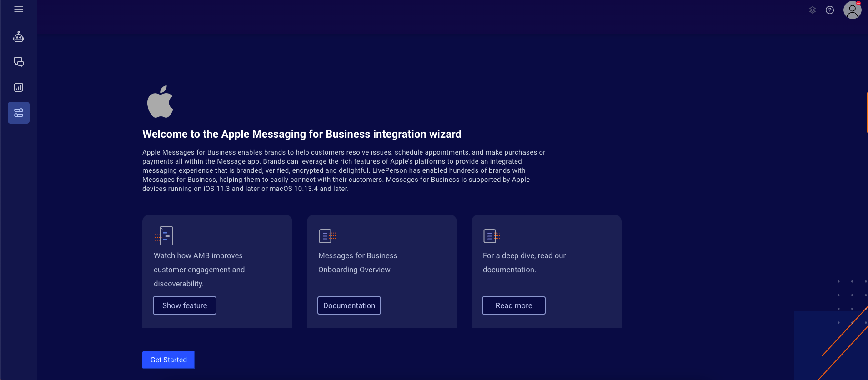Click the icon above 'For a deep dive'
868x380 pixels.
[492, 236]
